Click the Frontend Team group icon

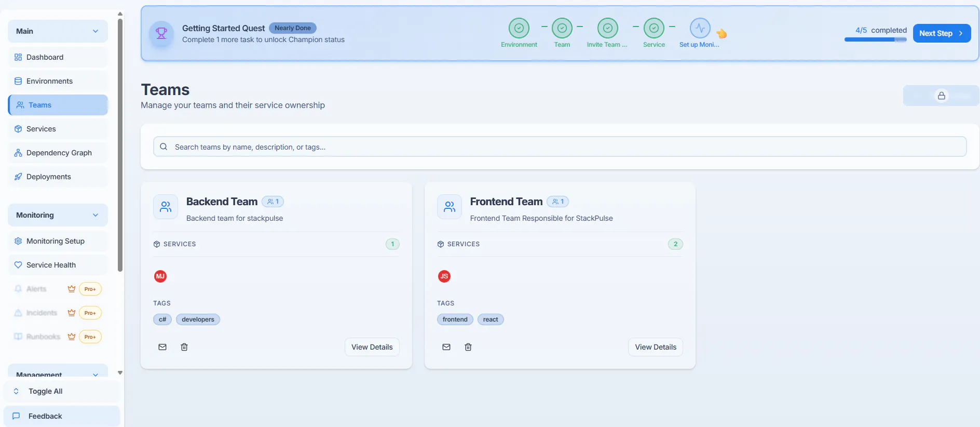pyautogui.click(x=450, y=207)
